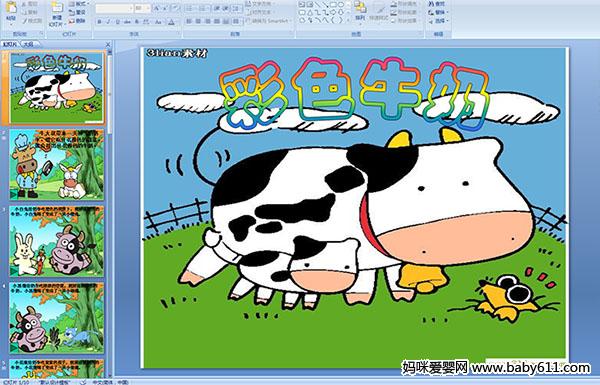The height and width of the screenshot is (385, 600).
Task: Click the Replace (替换) button
Action: pos(437,12)
